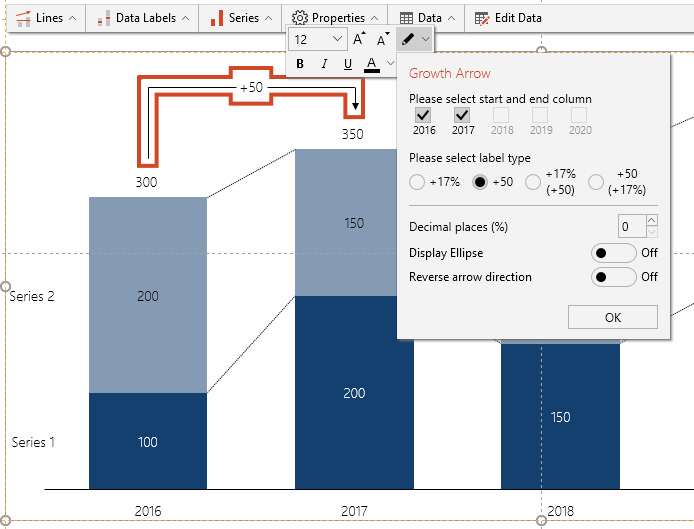Image resolution: width=694 pixels, height=529 pixels.
Task: Click the Decimal places input field
Action: [x=632, y=226]
